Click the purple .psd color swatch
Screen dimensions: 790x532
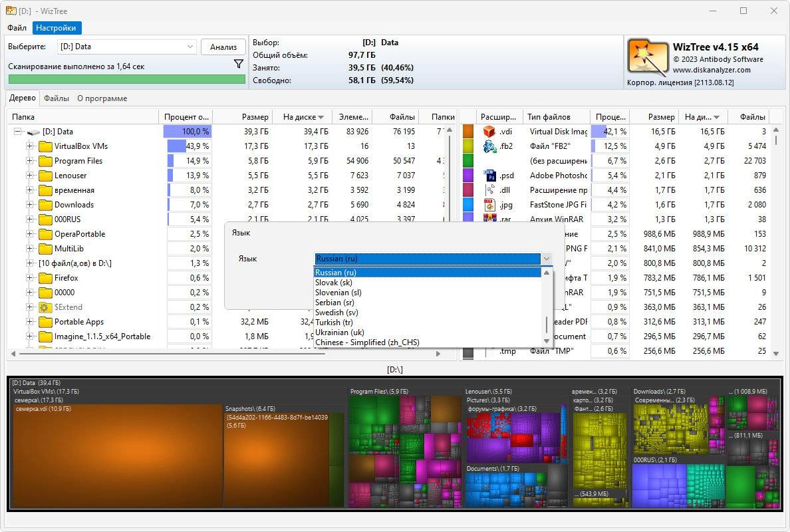pyautogui.click(x=468, y=176)
